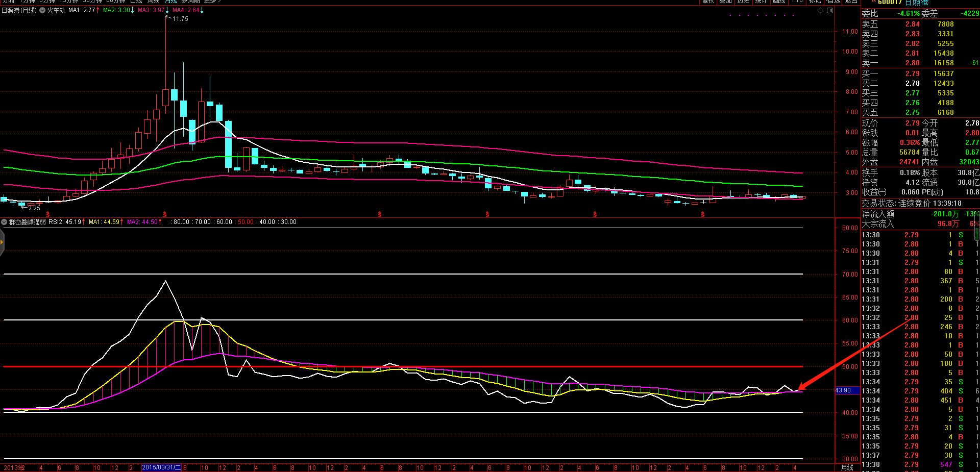This screenshot has width=980, height=472.
Task: Click the 现价 2.79 field
Action: [x=891, y=123]
